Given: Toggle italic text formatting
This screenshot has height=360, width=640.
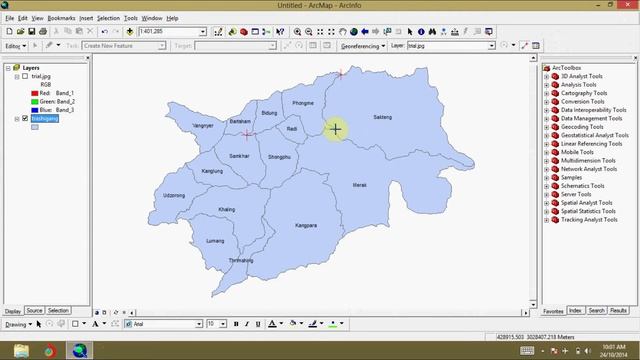Looking at the screenshot, I should 247,324.
